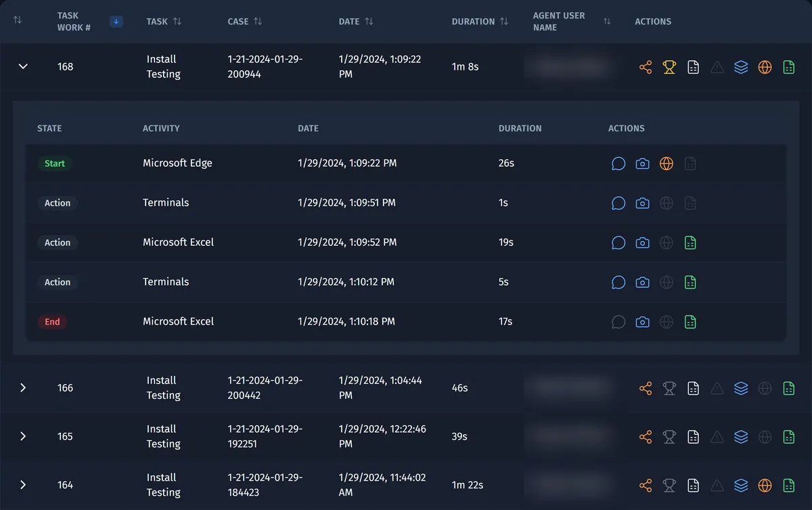Click camera icon for Microsoft Excel 1:09:52 PM
The height and width of the screenshot is (510, 812).
[642, 242]
